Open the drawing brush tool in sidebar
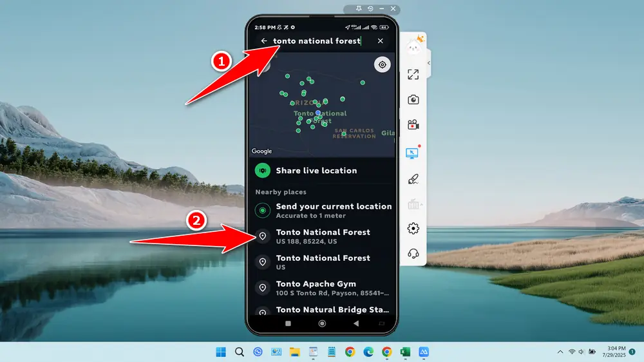644x362 pixels. tap(413, 179)
